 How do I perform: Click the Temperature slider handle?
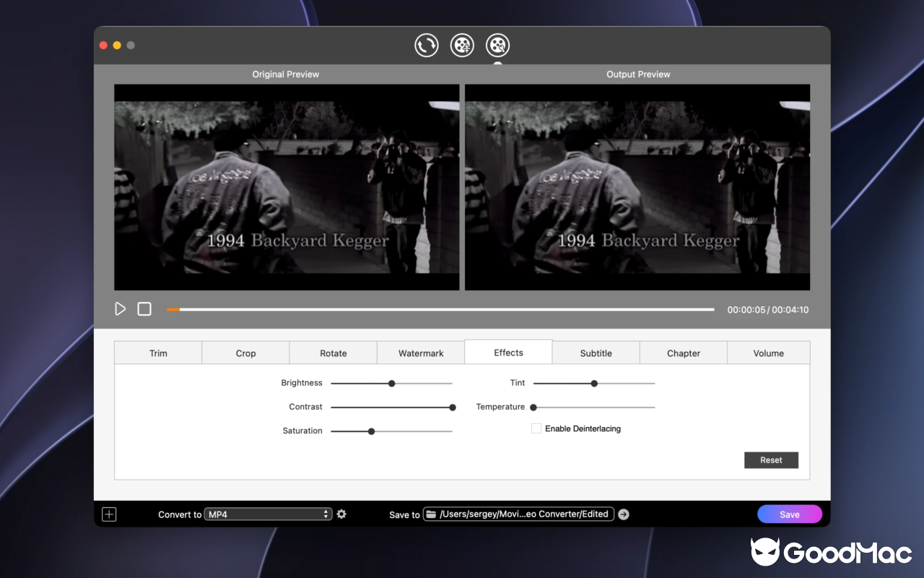(533, 407)
